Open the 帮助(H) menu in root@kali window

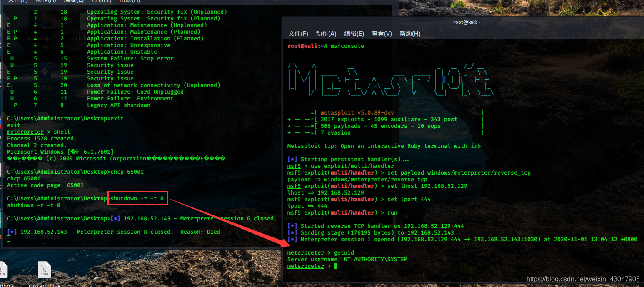410,34
